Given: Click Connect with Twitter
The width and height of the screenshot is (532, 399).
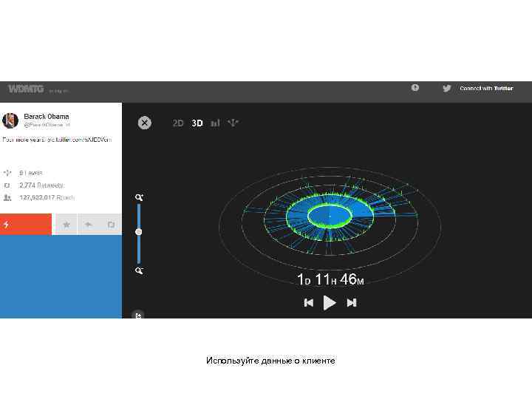Looking at the screenshot, I should [486, 89].
